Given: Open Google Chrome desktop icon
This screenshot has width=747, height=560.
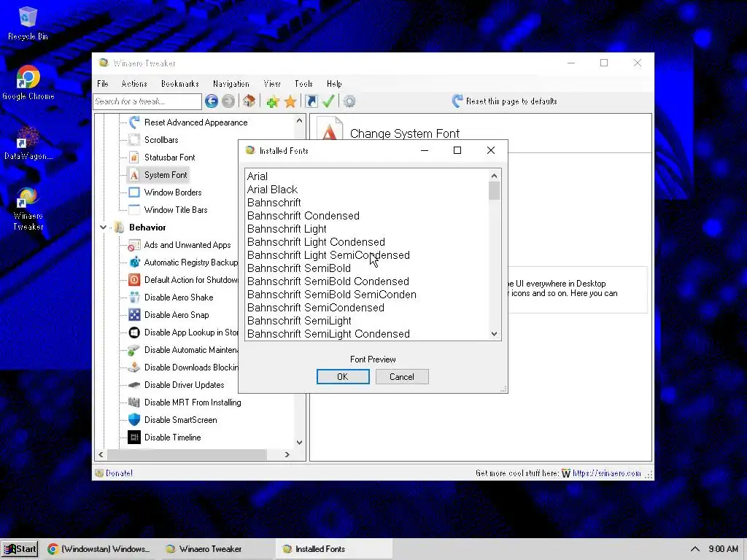Looking at the screenshot, I should [28, 83].
